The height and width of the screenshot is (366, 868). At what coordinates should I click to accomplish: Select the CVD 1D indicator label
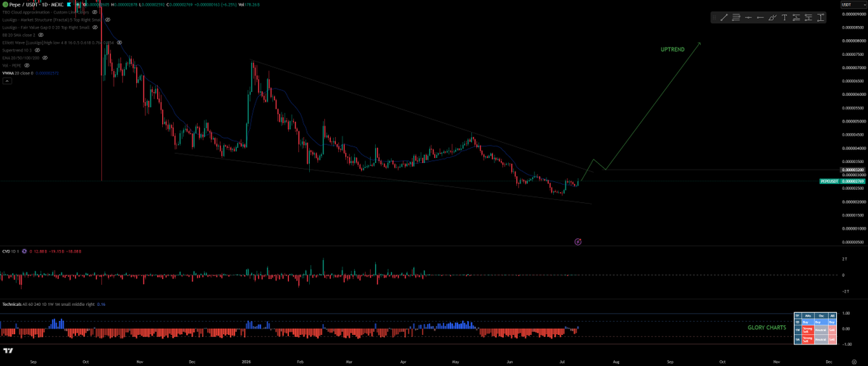point(11,251)
